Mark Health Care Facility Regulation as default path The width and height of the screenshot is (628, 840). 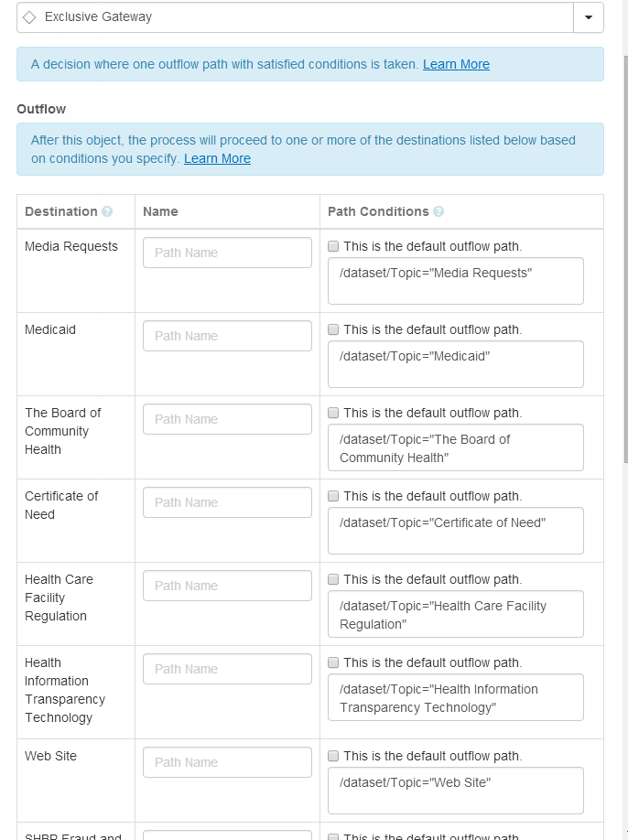coord(333,579)
